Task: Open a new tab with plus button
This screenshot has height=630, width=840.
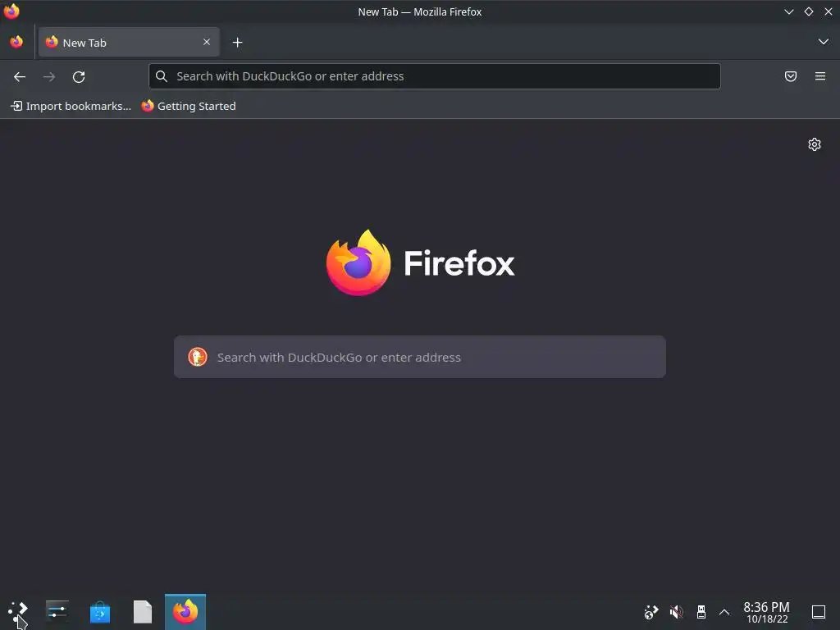Action: click(237, 43)
